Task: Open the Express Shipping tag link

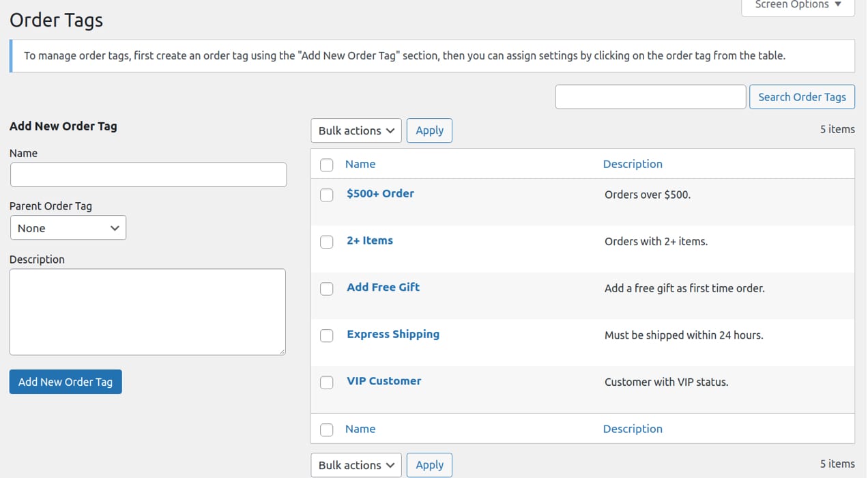Action: [392, 334]
